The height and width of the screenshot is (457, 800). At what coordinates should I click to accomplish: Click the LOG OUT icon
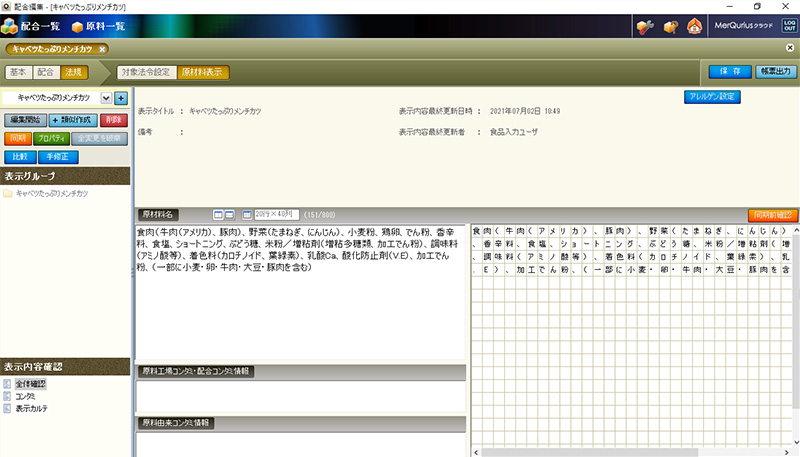point(789,25)
